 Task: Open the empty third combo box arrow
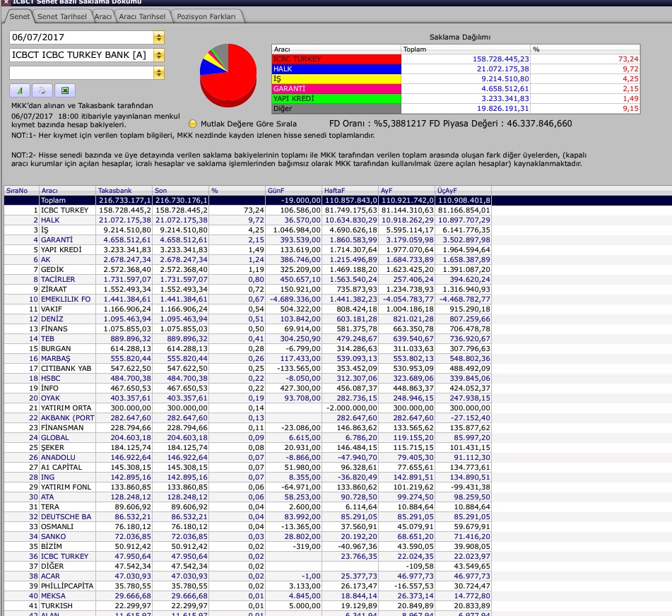159,73
